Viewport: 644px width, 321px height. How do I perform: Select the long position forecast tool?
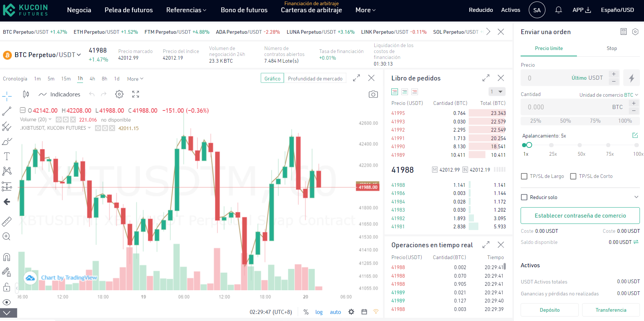[7, 186]
